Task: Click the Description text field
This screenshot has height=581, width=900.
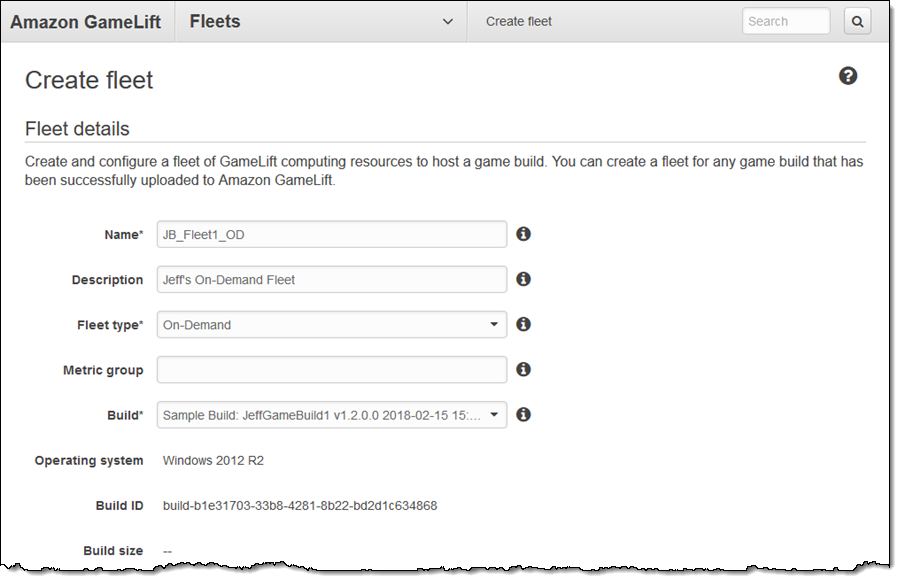Action: [331, 280]
